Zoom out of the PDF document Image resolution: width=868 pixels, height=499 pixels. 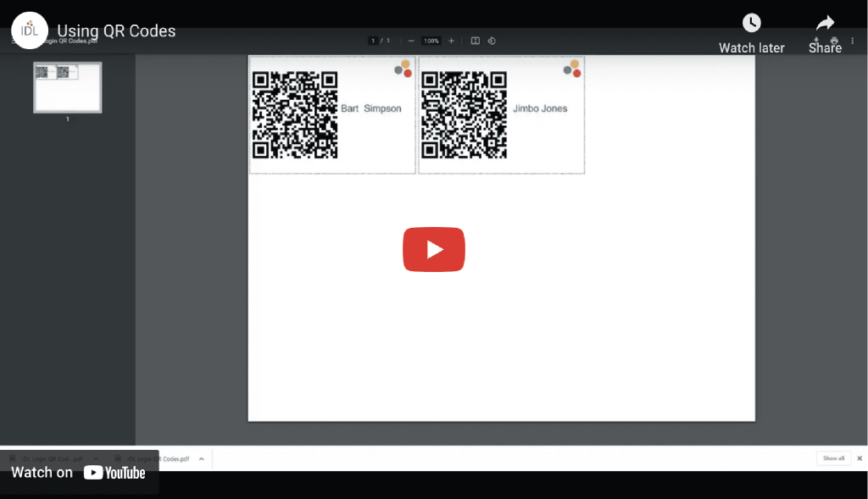click(x=411, y=40)
